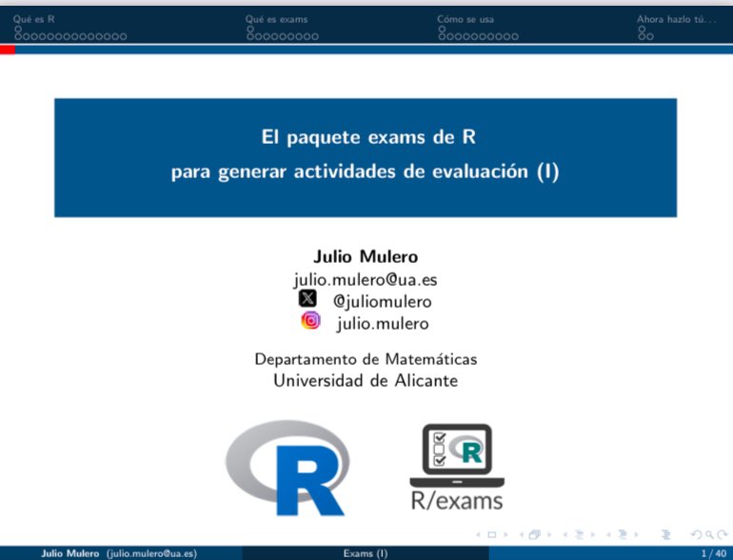
Task: Click the red progress bar segment
Action: coord(8,50)
